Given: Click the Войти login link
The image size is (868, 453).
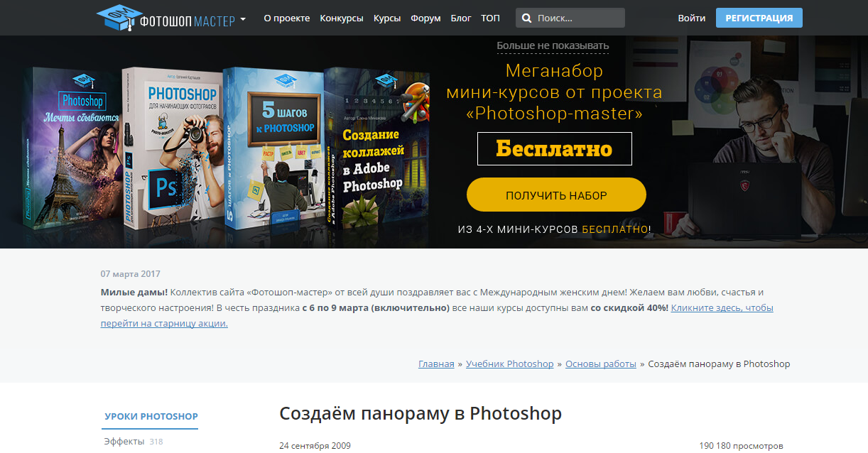Looking at the screenshot, I should [x=692, y=18].
